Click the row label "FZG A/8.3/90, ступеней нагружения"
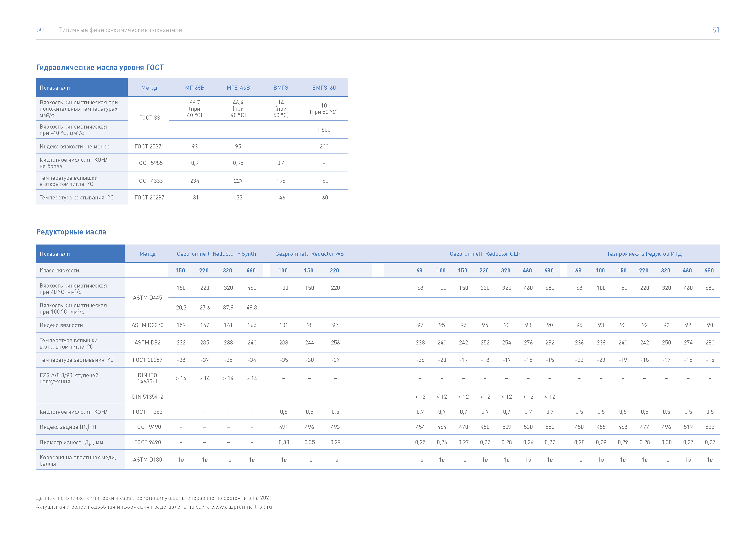Viewport: 756px width, 535px height. point(69,378)
